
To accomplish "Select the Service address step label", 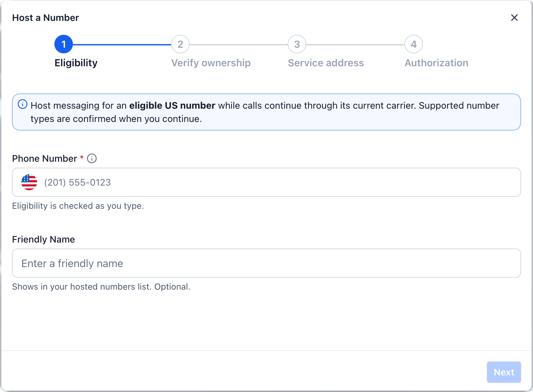I will pyautogui.click(x=326, y=63).
